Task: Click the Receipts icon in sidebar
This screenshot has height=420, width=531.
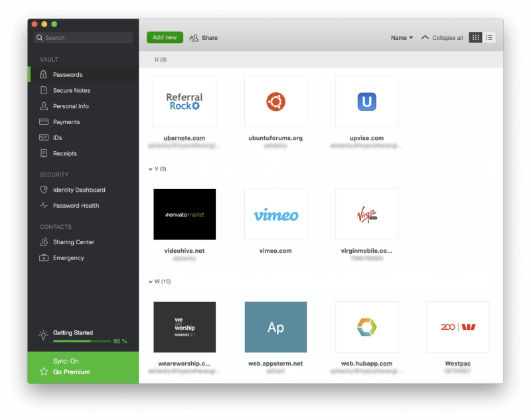Action: pyautogui.click(x=43, y=153)
